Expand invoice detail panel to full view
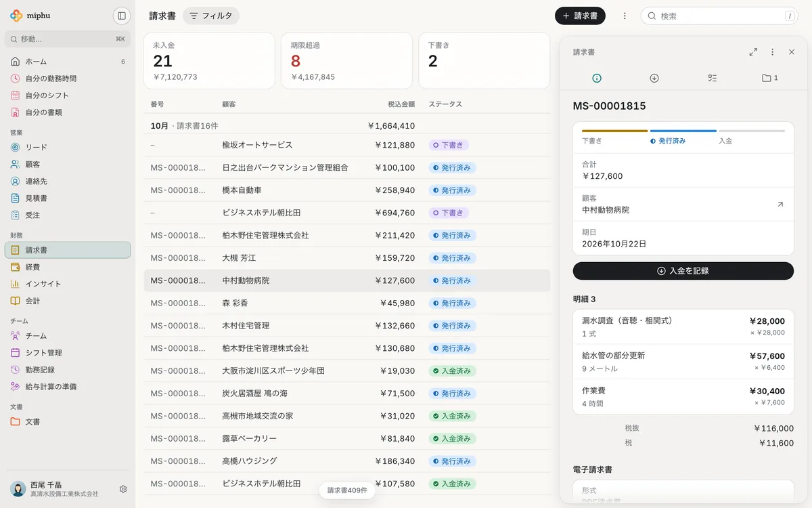The width and height of the screenshot is (812, 508). click(x=753, y=52)
